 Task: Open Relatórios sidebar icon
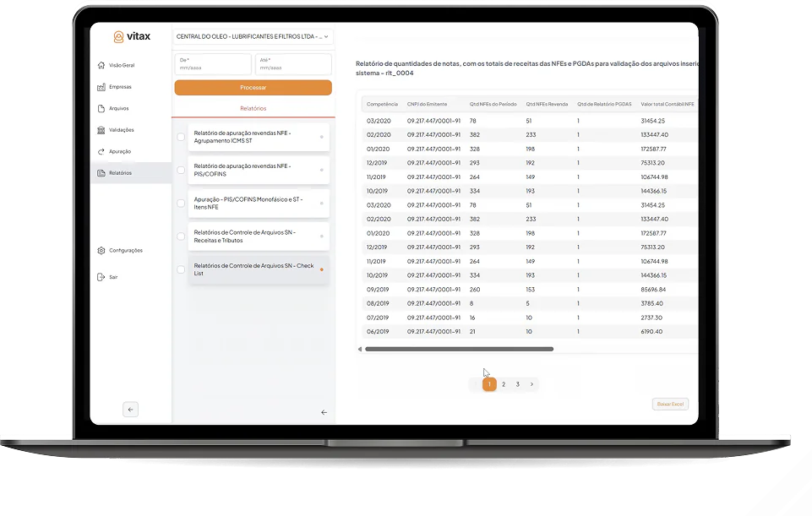101,173
